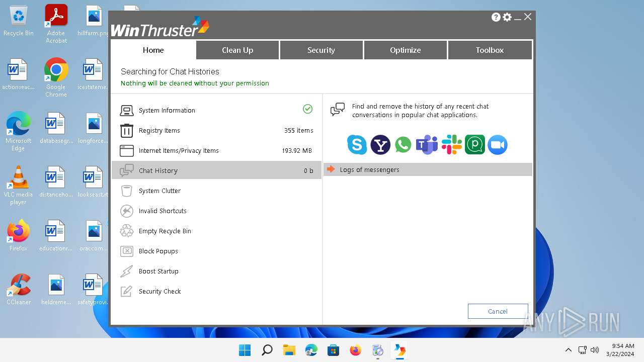Screen dimensions: 644x362
Task: Open Recycle Bin desktop icon
Action: click(x=19, y=22)
